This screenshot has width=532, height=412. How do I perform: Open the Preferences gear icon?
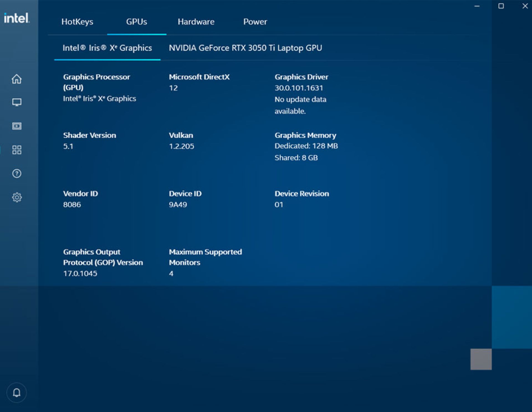[17, 197]
